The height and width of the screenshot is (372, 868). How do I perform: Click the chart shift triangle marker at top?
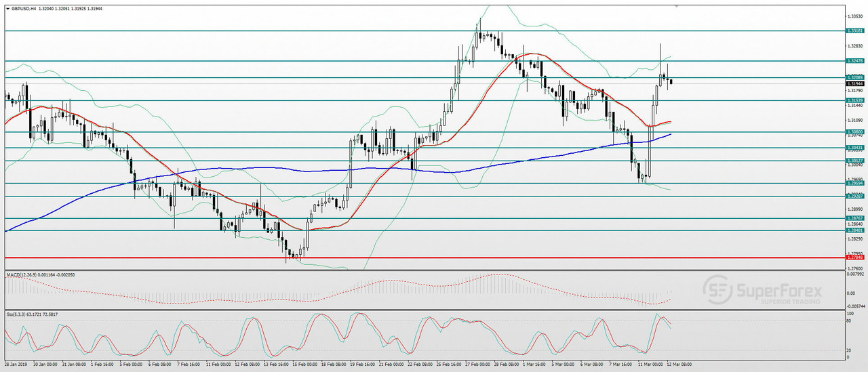[675, 5]
